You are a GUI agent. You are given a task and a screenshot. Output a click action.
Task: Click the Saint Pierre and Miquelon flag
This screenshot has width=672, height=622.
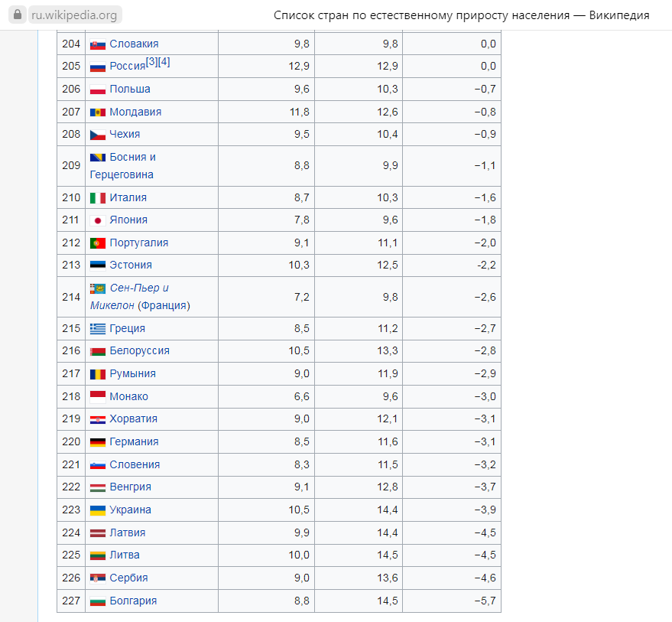pyautogui.click(x=98, y=288)
